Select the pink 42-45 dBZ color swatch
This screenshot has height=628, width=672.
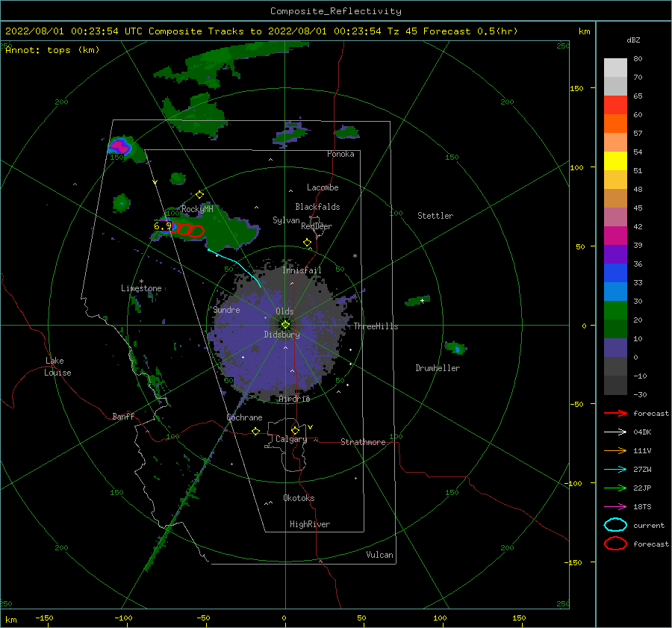tap(615, 217)
